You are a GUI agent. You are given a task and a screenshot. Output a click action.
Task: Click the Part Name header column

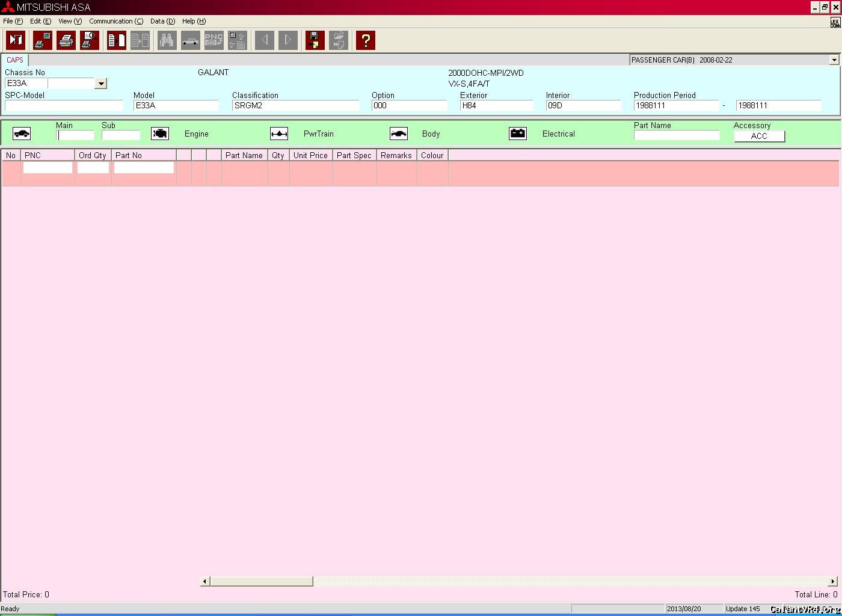(244, 155)
